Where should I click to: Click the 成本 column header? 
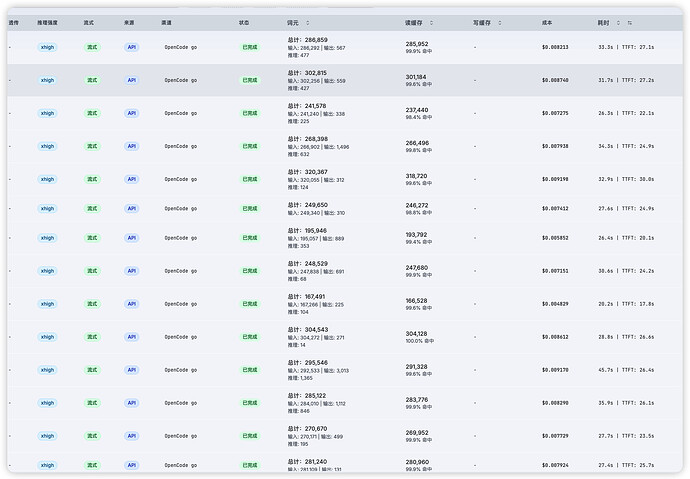pos(547,23)
